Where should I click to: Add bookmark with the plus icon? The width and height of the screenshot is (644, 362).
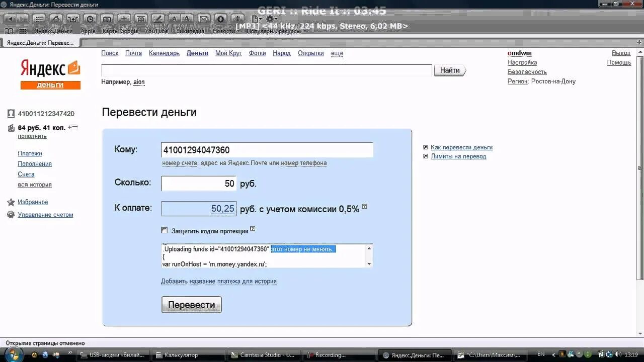124,19
